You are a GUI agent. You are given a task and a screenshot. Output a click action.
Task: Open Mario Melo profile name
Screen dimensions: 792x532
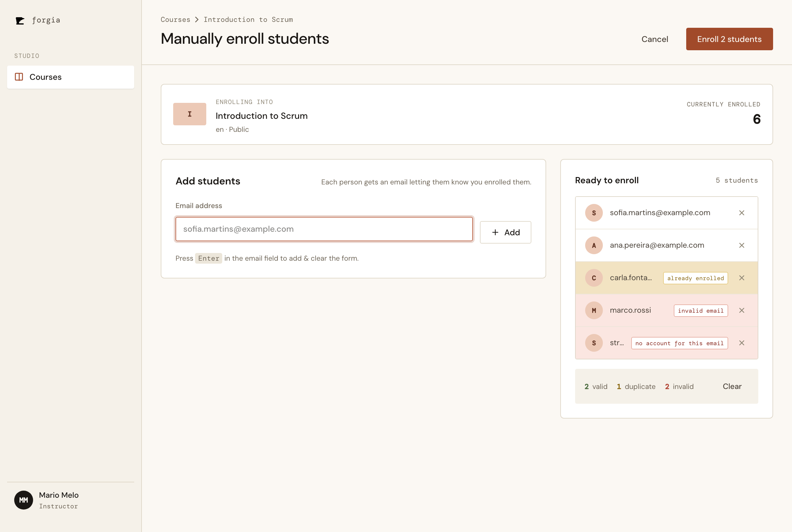coord(59,495)
